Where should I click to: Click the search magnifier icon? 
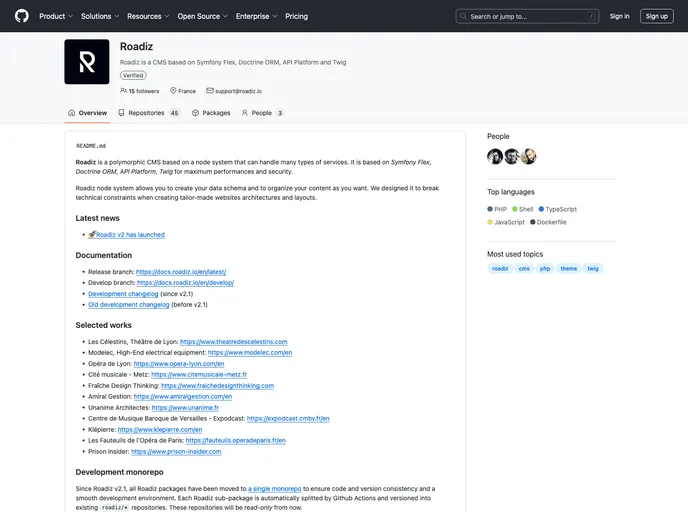pos(463,16)
